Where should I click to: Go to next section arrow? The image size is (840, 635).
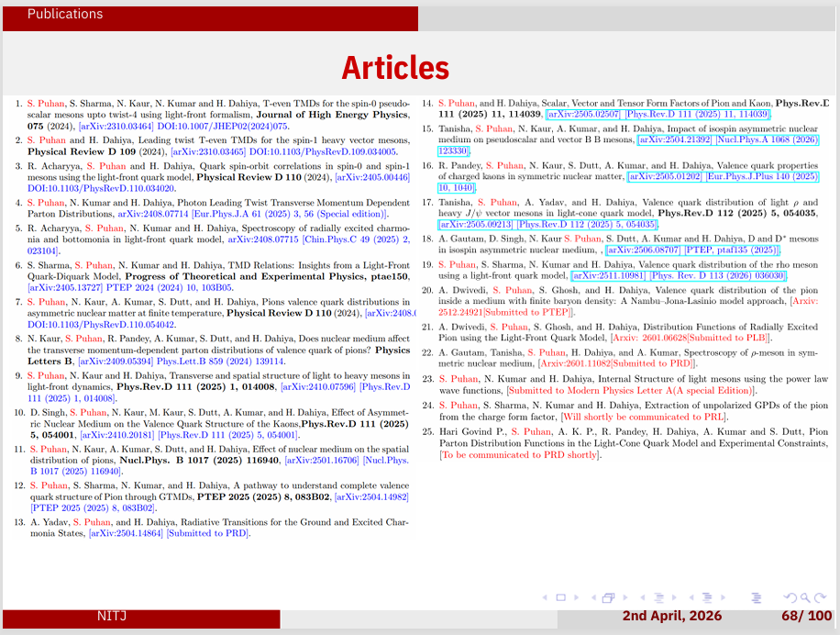pos(723,597)
